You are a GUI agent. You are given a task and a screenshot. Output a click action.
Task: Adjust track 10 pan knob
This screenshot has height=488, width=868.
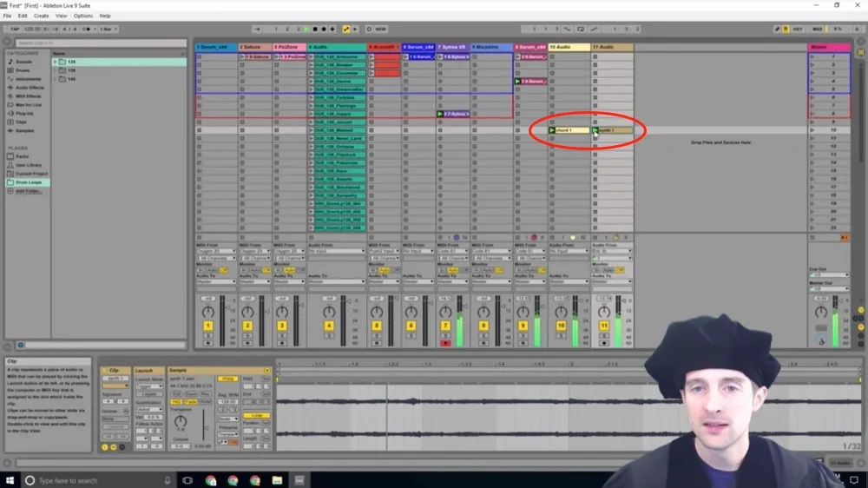[561, 312]
